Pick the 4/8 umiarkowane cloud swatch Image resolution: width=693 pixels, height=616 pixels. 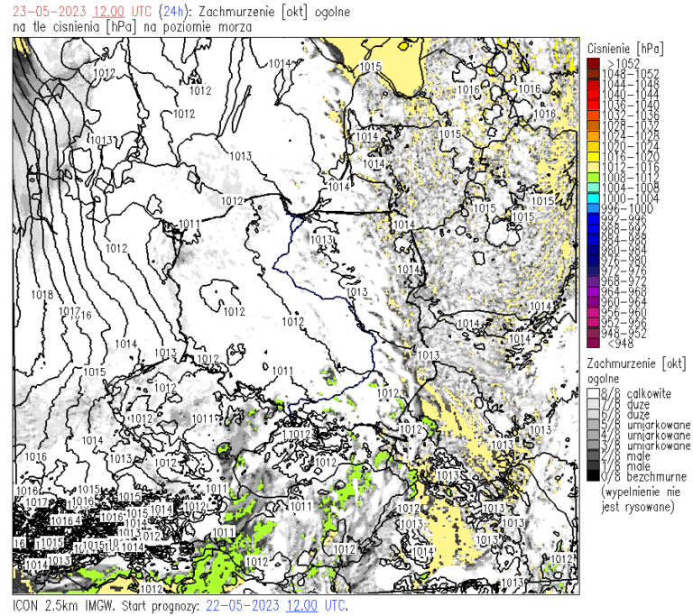(593, 435)
